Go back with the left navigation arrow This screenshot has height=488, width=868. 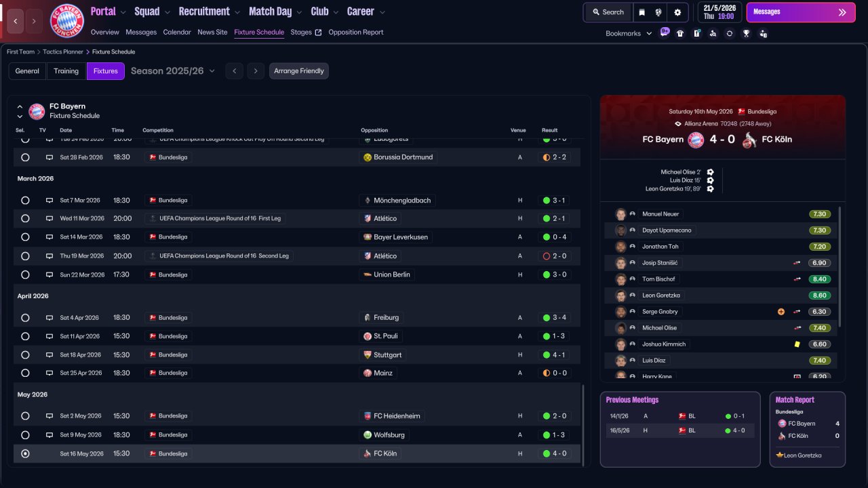[x=16, y=21]
